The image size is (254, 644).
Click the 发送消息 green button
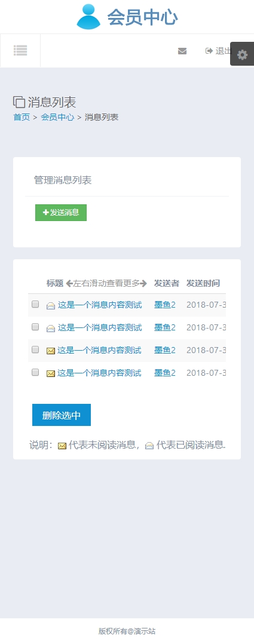(61, 213)
